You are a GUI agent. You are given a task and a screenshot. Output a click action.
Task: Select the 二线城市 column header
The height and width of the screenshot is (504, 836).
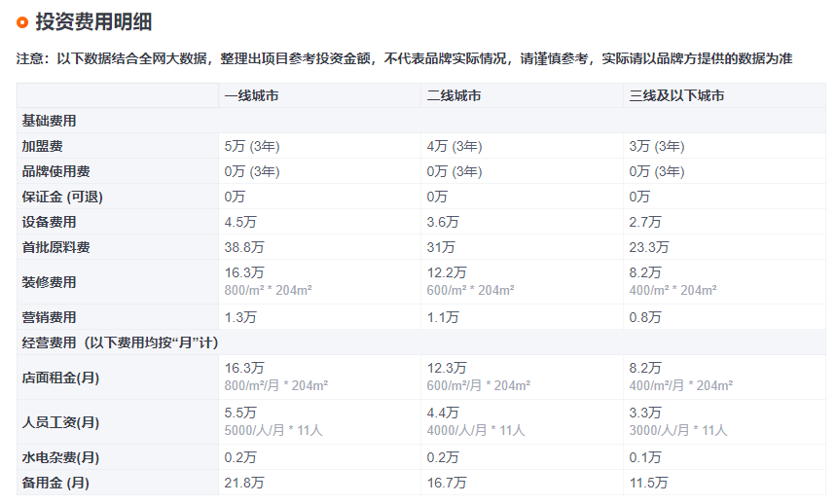[x=454, y=95]
